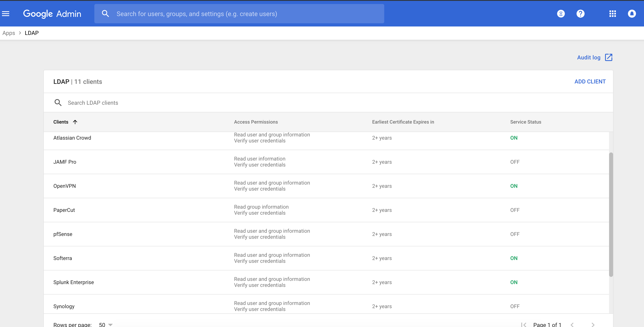Go to next page chevron

pos(593,325)
